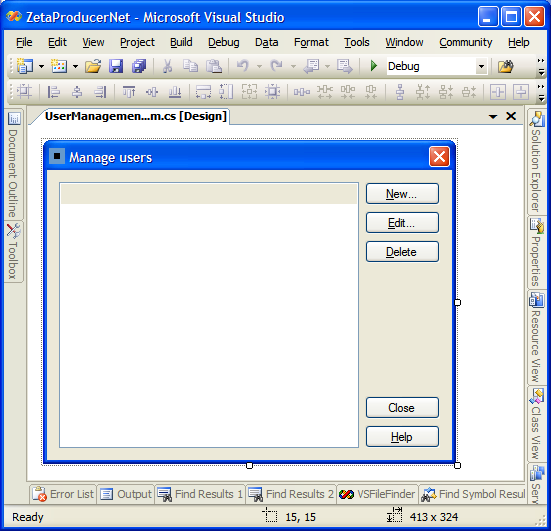Click the Make Same Height icon
Screen dimensions: 551x531
pyautogui.click(x=226, y=92)
